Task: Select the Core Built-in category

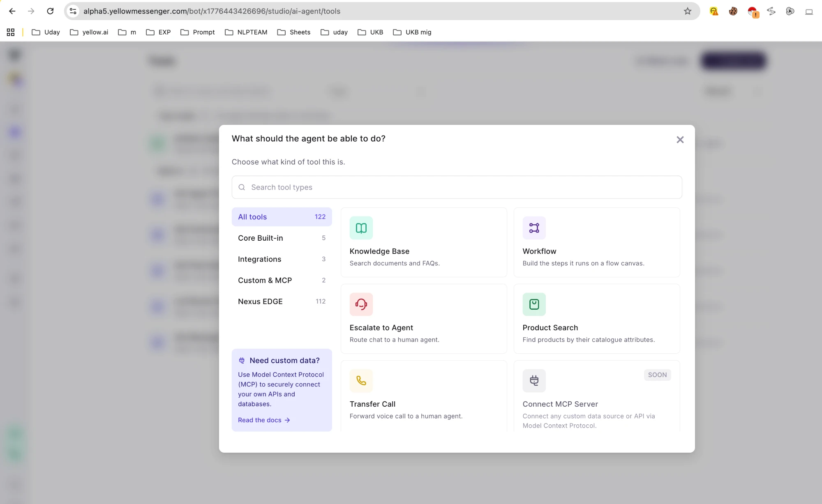Action: click(x=282, y=238)
